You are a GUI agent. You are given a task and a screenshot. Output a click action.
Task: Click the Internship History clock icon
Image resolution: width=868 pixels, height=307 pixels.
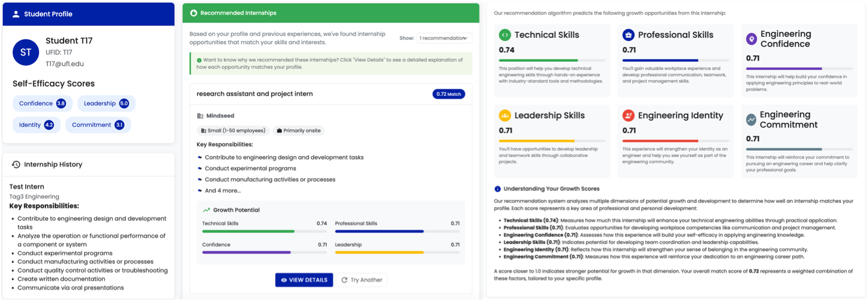[x=16, y=164]
